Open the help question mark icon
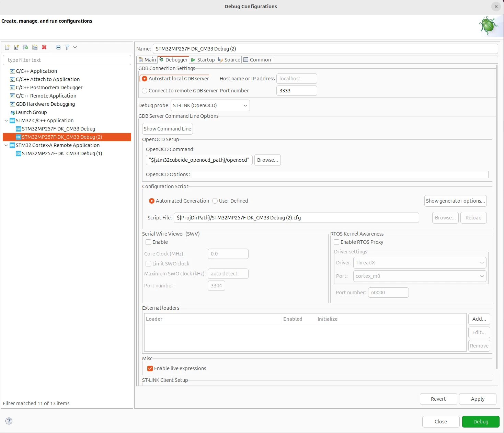 9,421
